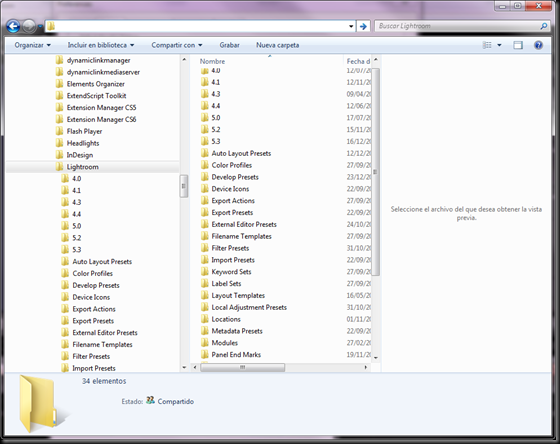Select ExtendScript Toolkit folder in tree
The image size is (560, 444).
(96, 96)
